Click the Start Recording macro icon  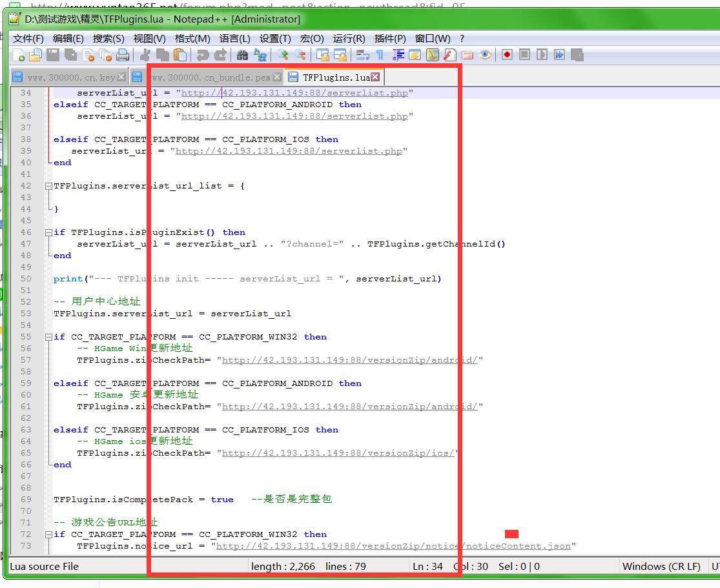click(507, 55)
